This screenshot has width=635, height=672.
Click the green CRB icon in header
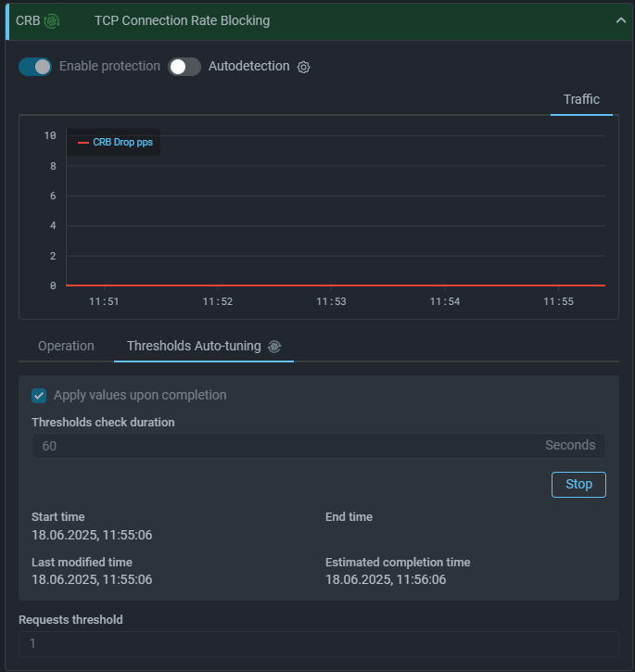(51, 20)
